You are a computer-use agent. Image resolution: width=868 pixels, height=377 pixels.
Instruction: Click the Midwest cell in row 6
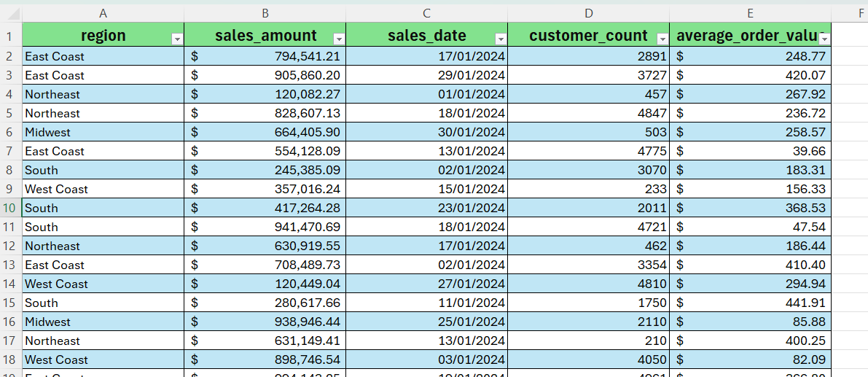tap(103, 132)
